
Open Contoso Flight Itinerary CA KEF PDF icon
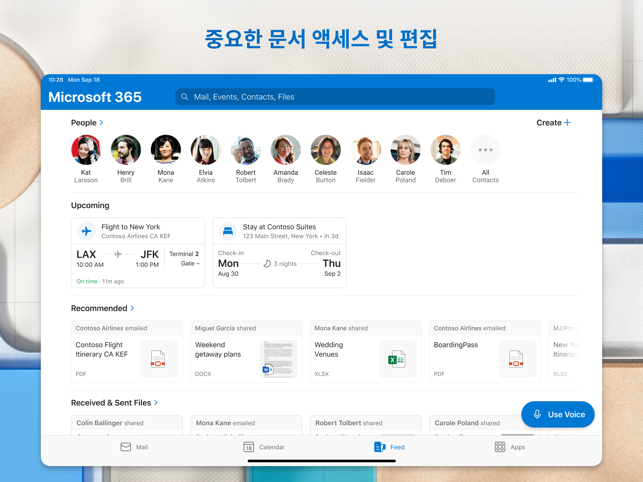(x=158, y=359)
